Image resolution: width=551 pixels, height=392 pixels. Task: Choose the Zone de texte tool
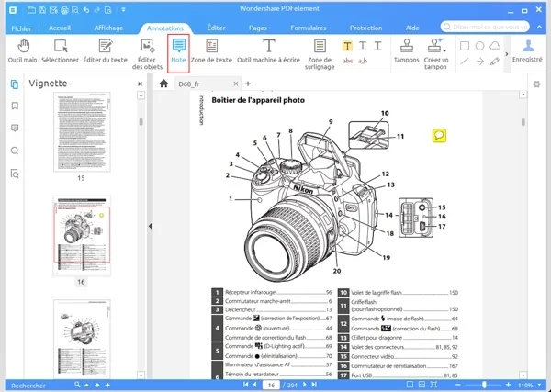click(211, 51)
